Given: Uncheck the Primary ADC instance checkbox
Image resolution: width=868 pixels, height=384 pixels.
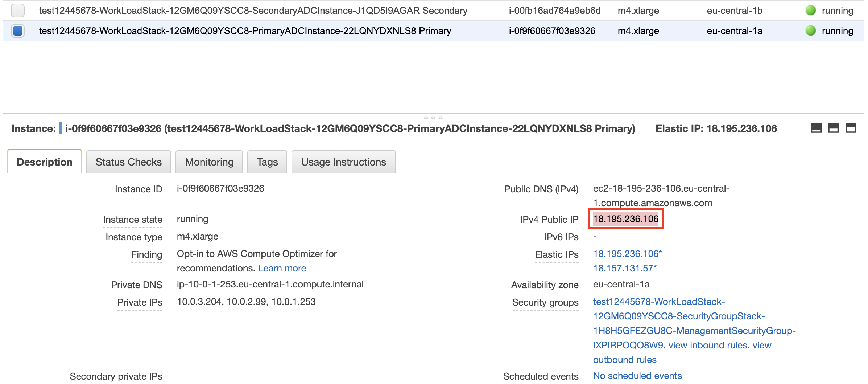Looking at the screenshot, I should click(18, 31).
